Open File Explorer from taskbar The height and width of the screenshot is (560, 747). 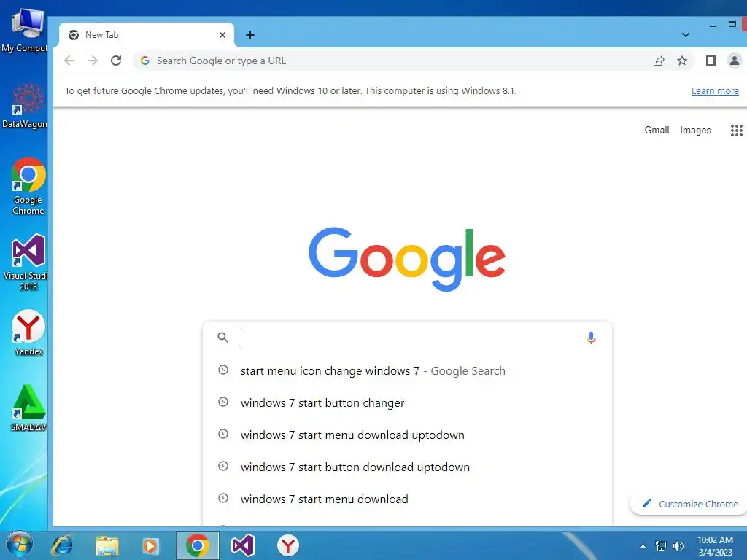107,545
